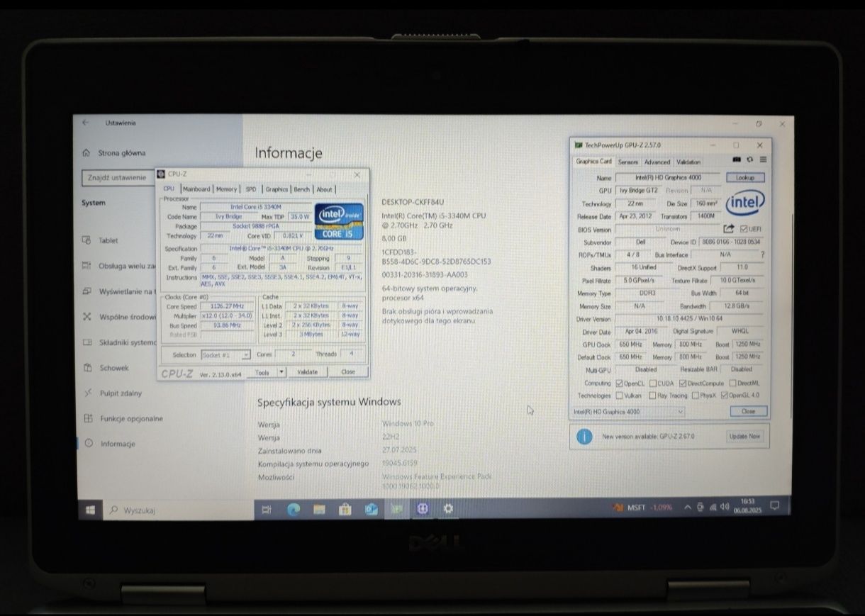Open Microsoft Store from taskbar
The height and width of the screenshot is (616, 865).
(345, 509)
